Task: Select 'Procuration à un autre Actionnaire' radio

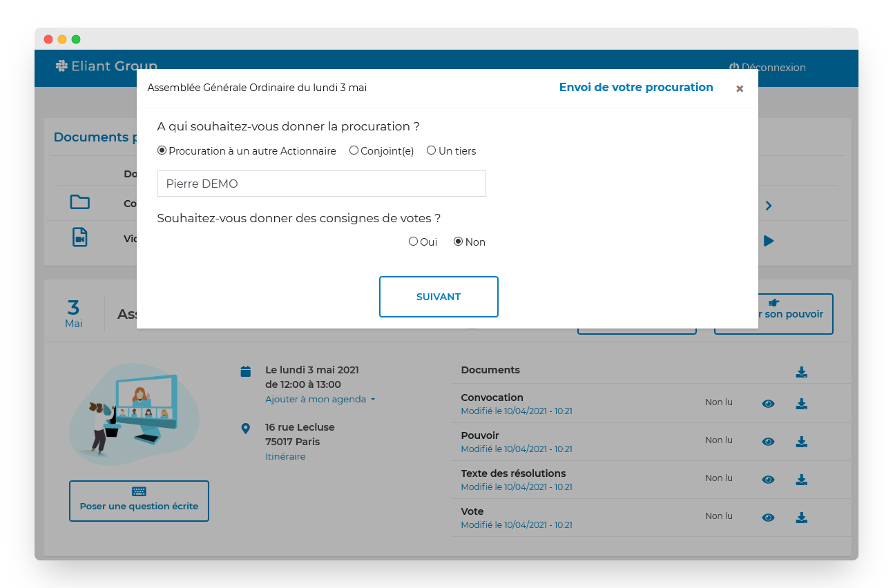Action: (x=162, y=150)
